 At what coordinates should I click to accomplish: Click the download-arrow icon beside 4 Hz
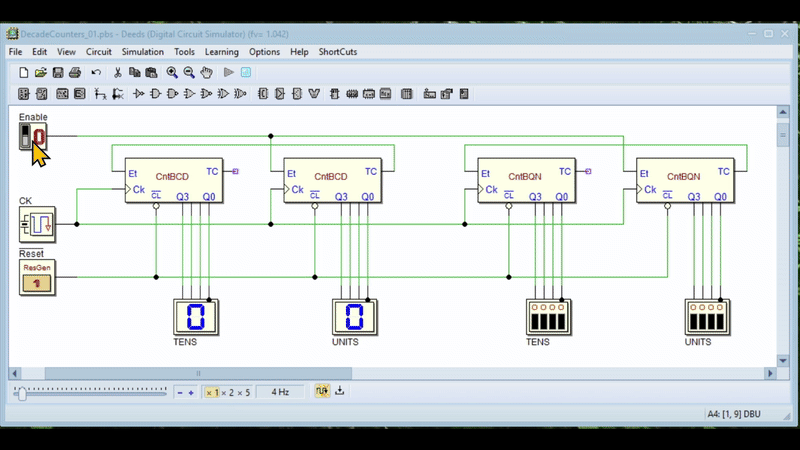pos(340,391)
